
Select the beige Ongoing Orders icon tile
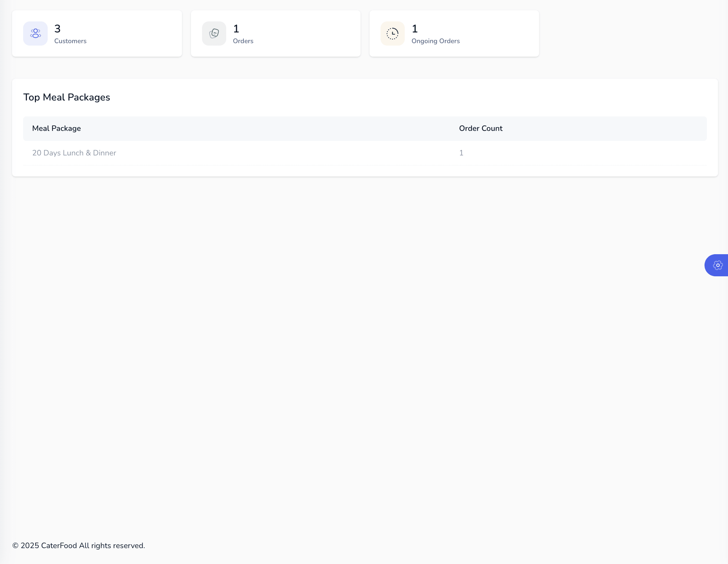(392, 33)
